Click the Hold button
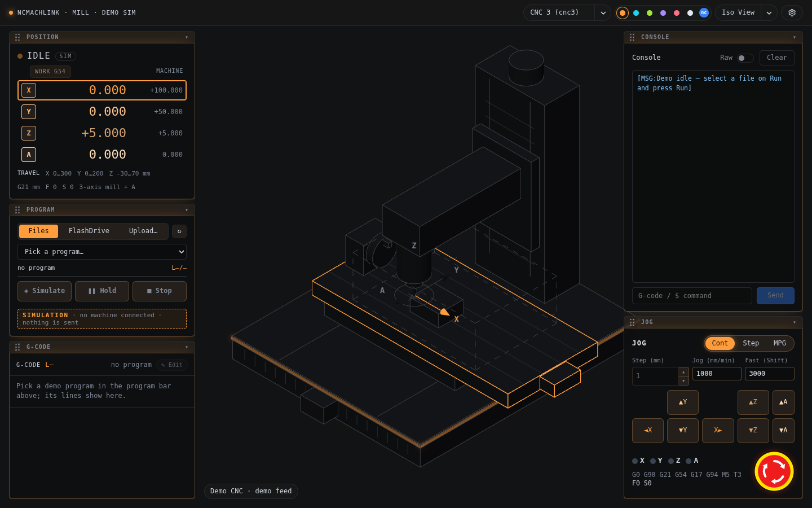The width and height of the screenshot is (812, 508). 102,291
